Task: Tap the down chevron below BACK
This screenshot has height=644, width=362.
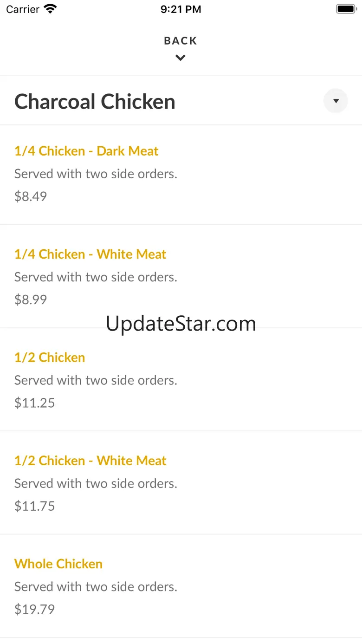Action: (x=181, y=58)
